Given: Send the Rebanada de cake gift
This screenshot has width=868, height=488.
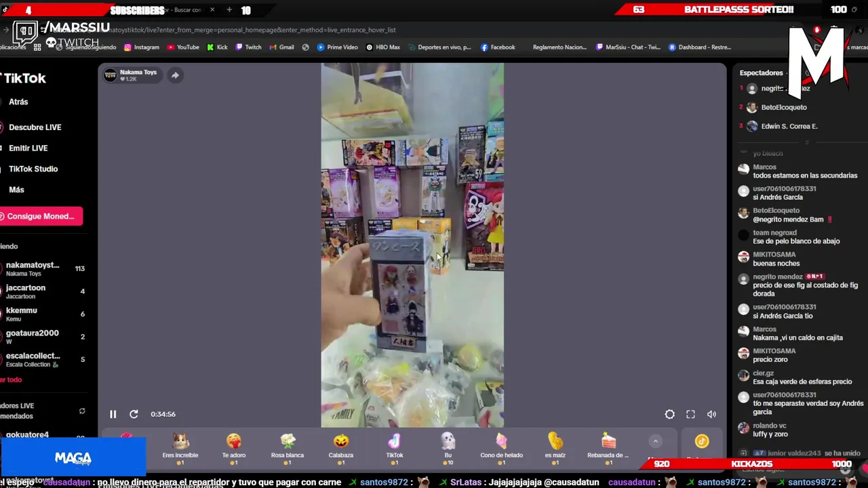Looking at the screenshot, I should [608, 448].
